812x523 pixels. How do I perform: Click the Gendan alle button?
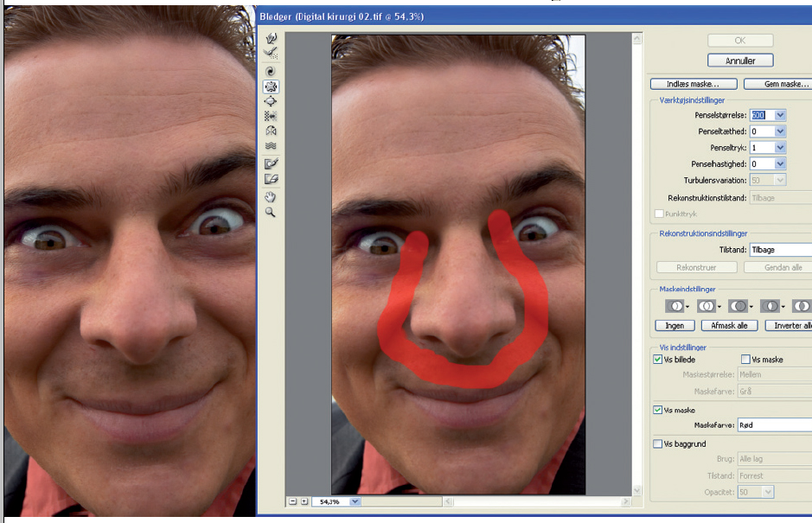(x=777, y=267)
